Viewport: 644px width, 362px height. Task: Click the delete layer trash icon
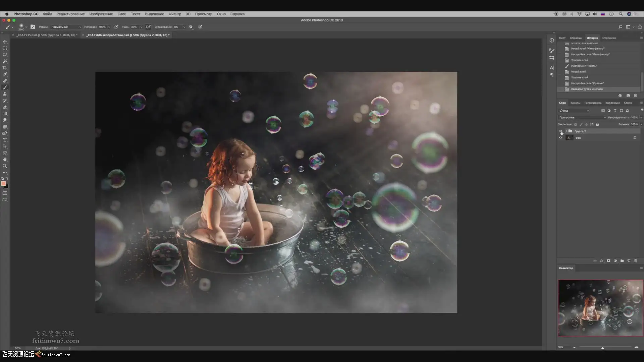[636, 261]
